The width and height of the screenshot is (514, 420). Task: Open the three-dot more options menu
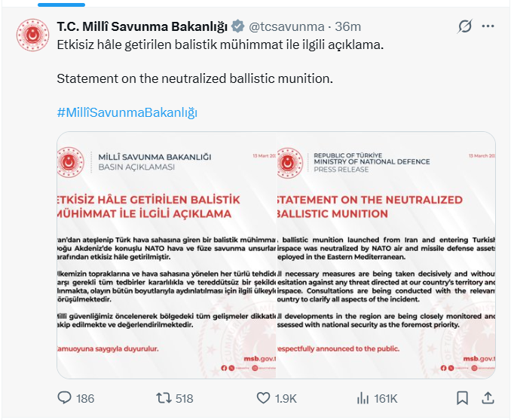[488, 27]
